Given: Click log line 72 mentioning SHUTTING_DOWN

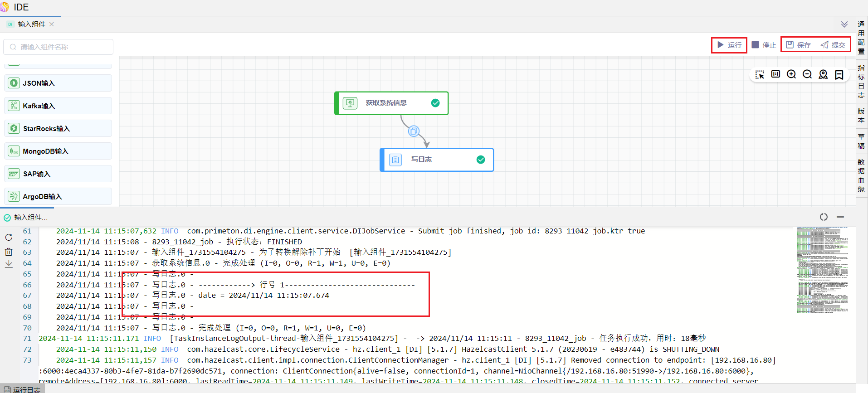Looking at the screenshot, I should [x=388, y=349].
